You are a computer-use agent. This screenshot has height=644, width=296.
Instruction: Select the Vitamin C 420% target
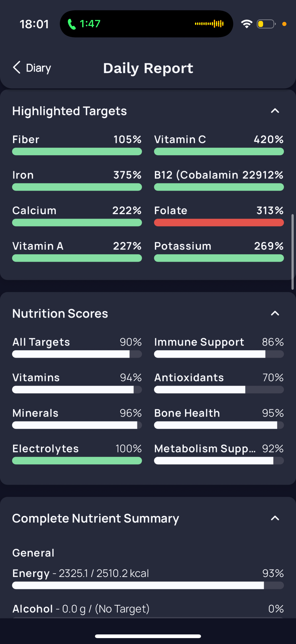click(219, 144)
